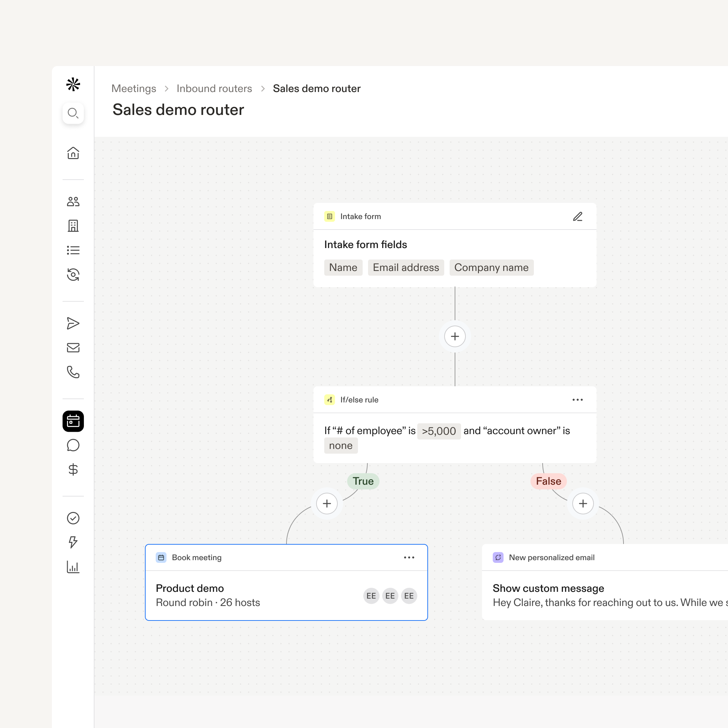The height and width of the screenshot is (728, 728).
Task: Go to Inbound routers breadcrumb
Action: click(214, 89)
